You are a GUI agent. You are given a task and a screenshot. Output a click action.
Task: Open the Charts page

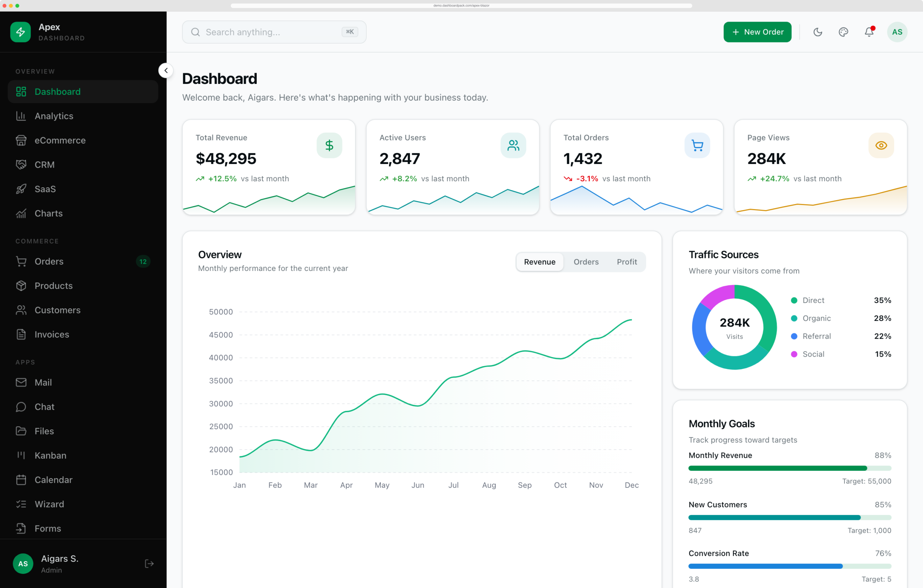83,213
